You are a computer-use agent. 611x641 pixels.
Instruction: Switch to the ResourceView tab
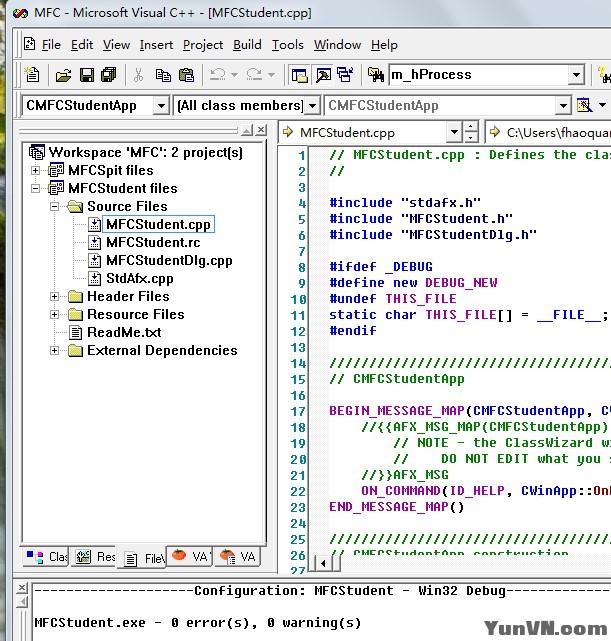click(x=94, y=557)
